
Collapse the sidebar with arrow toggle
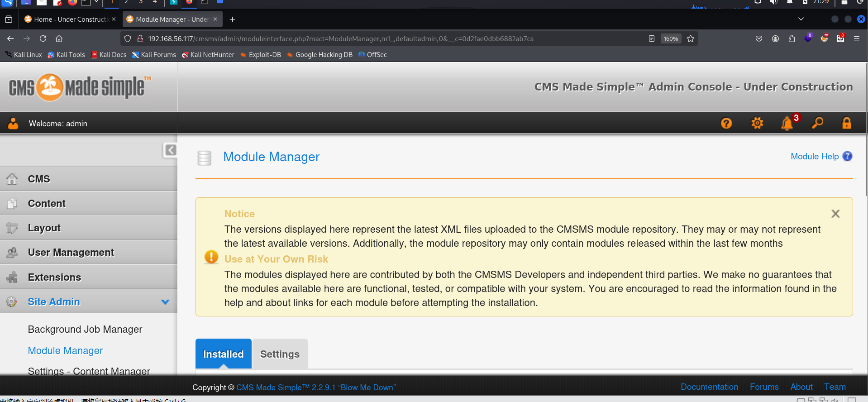tap(170, 150)
